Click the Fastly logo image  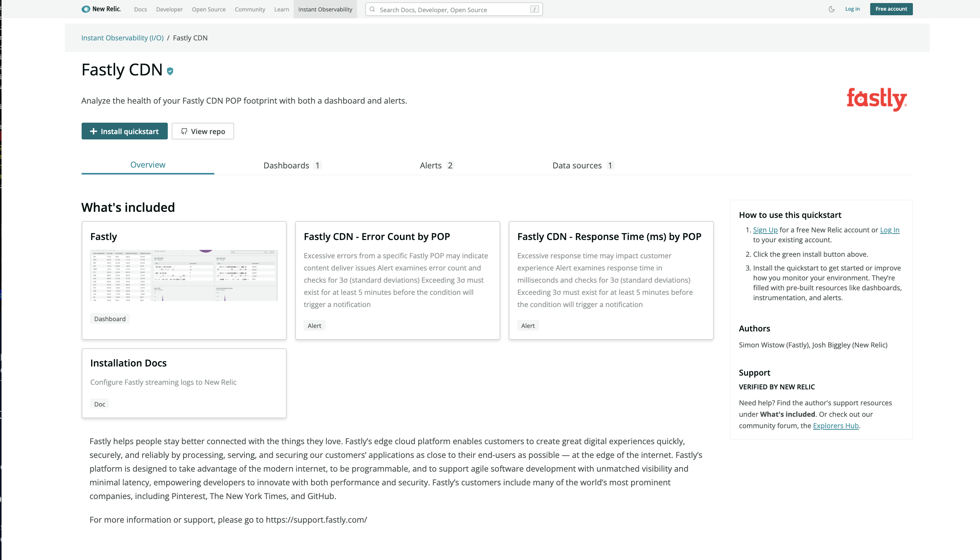click(876, 99)
